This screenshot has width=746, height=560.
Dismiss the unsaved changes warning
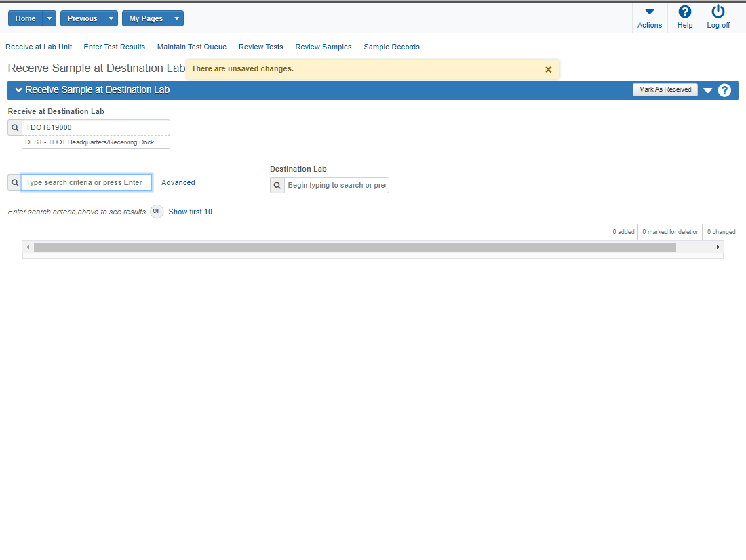pyautogui.click(x=548, y=69)
